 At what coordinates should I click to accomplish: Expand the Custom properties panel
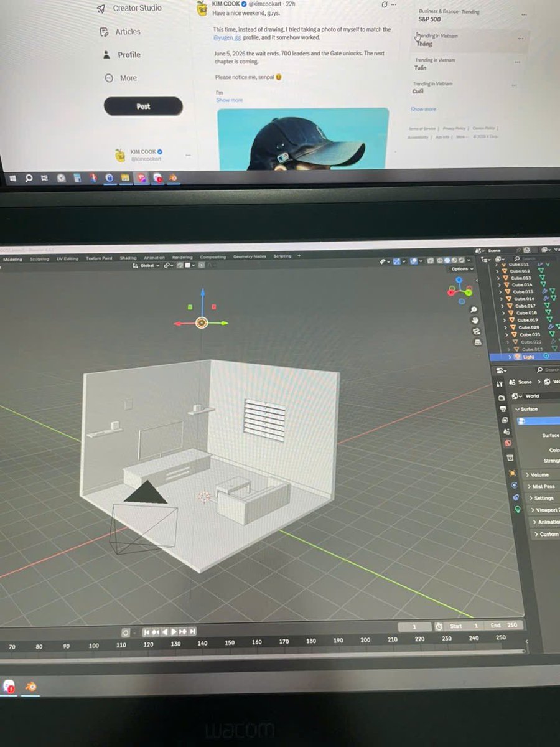546,534
